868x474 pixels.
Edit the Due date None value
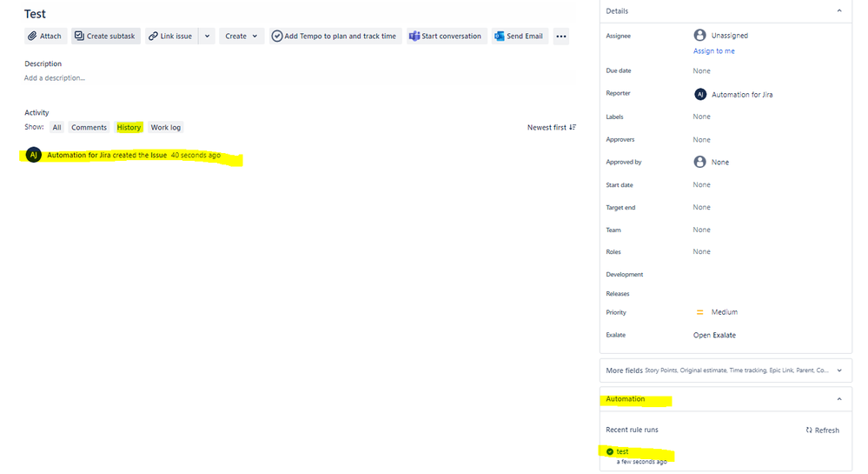click(x=701, y=71)
